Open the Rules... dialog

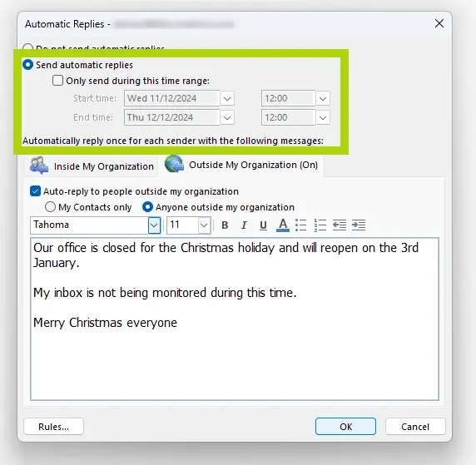point(54,427)
